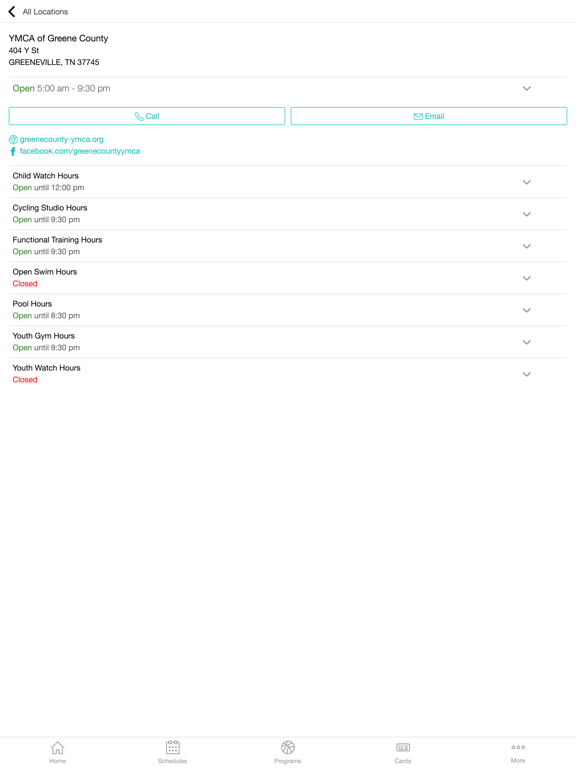Open greenecounty-ymca.org website link
This screenshot has width=576, height=768.
62,139
